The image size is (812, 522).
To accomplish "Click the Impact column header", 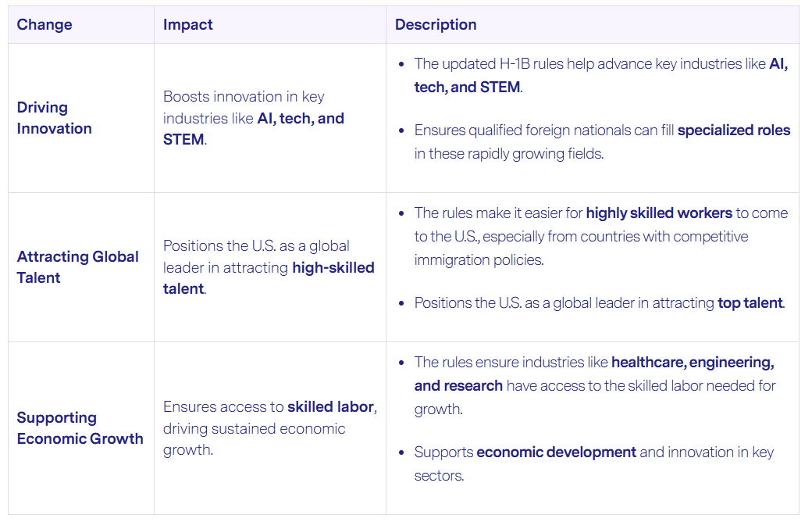I will point(187,24).
